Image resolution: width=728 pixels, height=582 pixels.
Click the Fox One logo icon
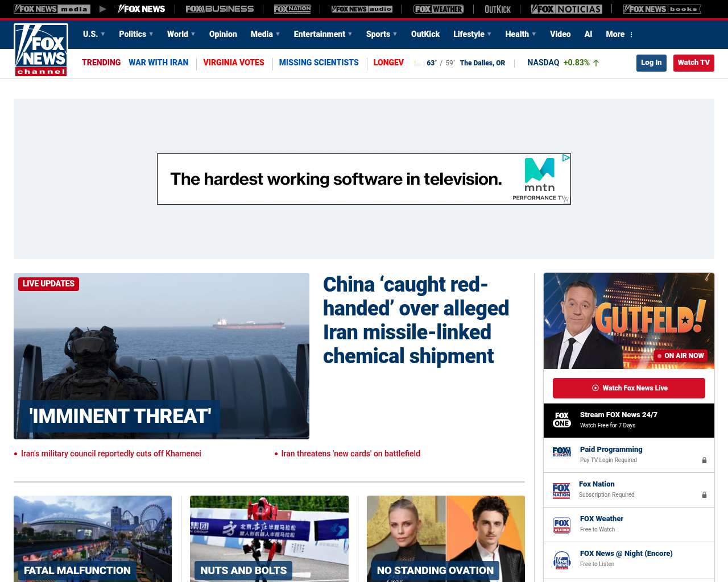pyautogui.click(x=562, y=420)
